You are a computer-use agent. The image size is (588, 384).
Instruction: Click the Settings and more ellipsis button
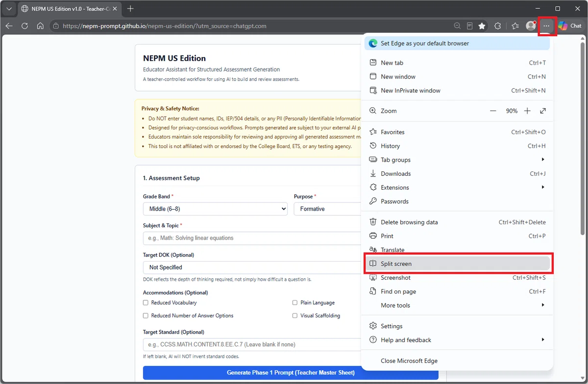pos(546,26)
